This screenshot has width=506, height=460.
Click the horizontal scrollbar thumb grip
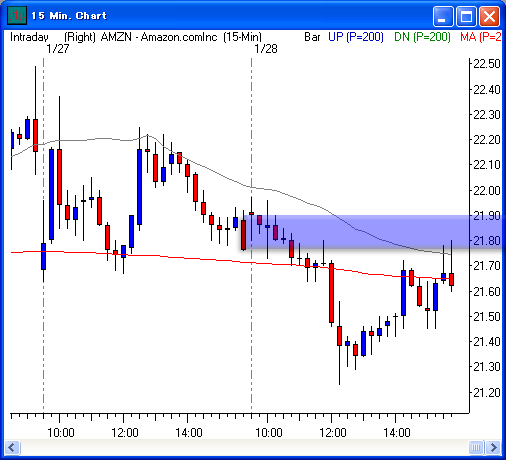(x=476, y=447)
